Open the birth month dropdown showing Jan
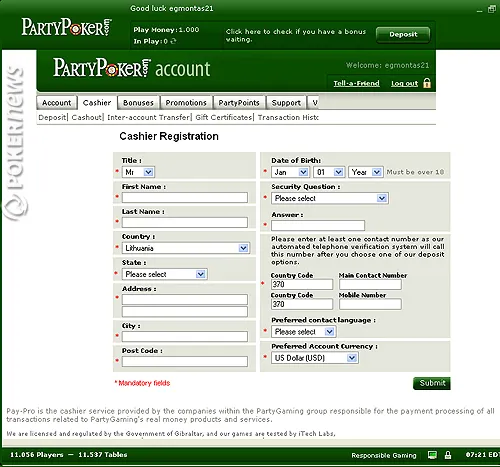This screenshot has height=467, width=500. point(290,172)
